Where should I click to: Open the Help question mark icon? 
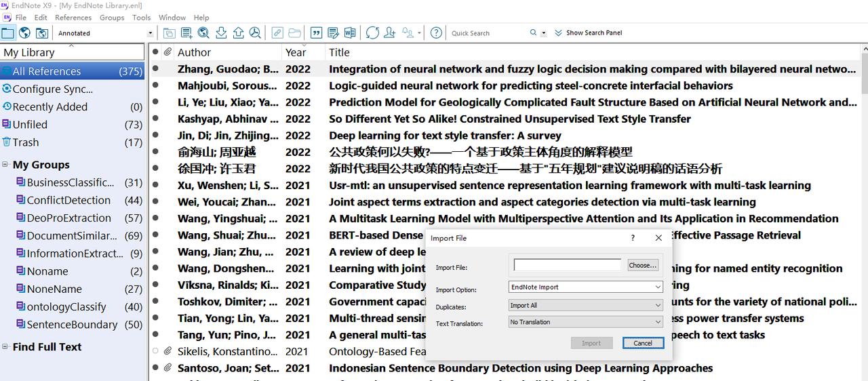(437, 33)
